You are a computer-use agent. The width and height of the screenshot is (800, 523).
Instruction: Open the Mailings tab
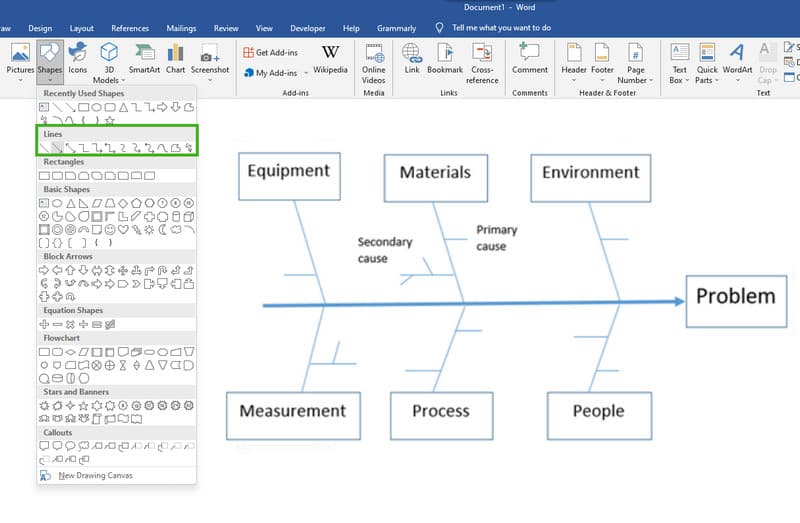[x=181, y=29]
